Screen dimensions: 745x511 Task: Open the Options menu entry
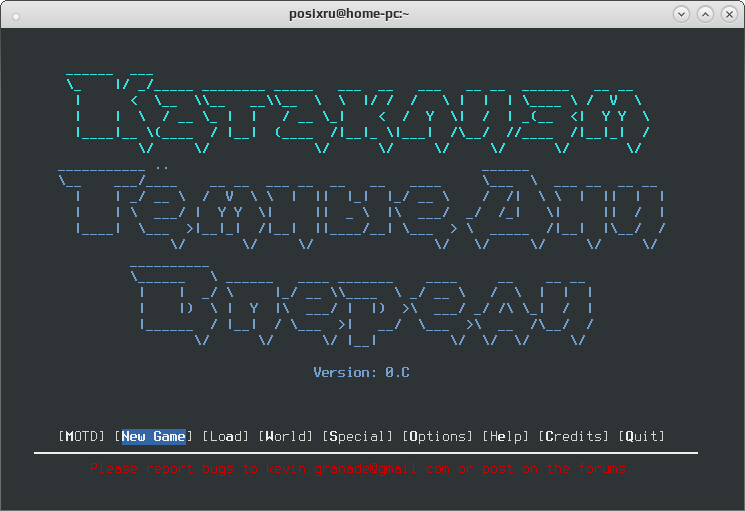point(438,436)
